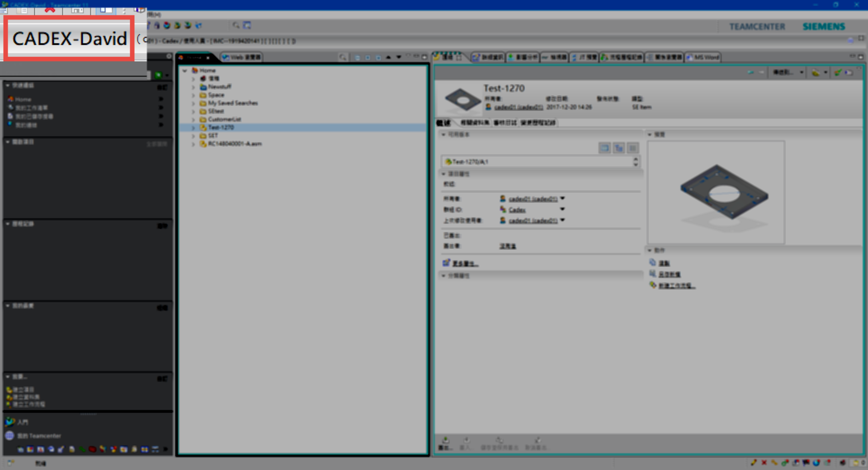Expand the Space folder node

(193, 95)
